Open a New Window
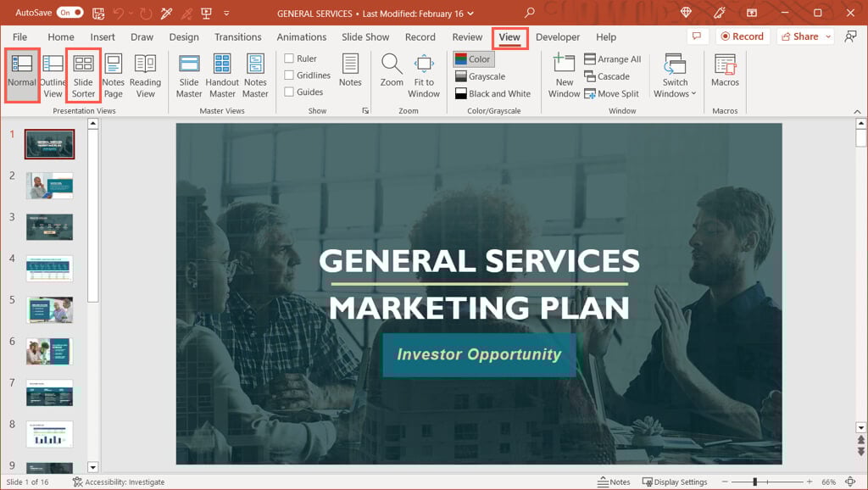868x490 pixels. [564, 76]
